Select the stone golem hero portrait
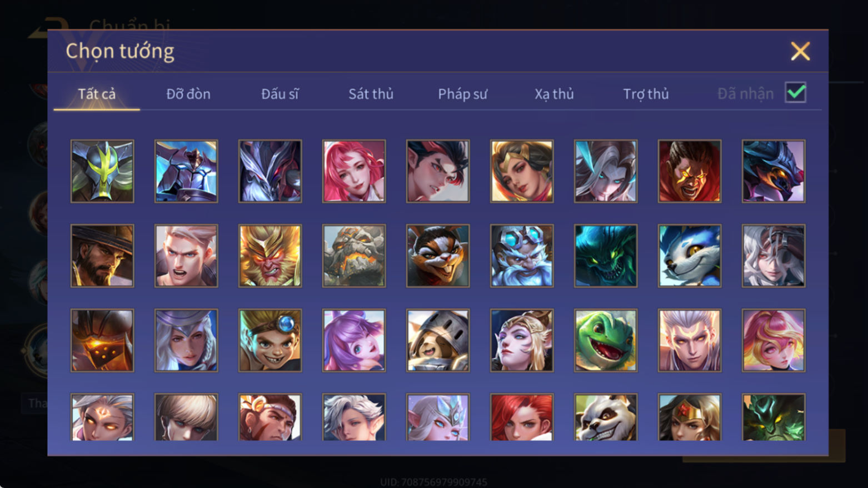Screen dimensions: 868x488 click(x=354, y=256)
